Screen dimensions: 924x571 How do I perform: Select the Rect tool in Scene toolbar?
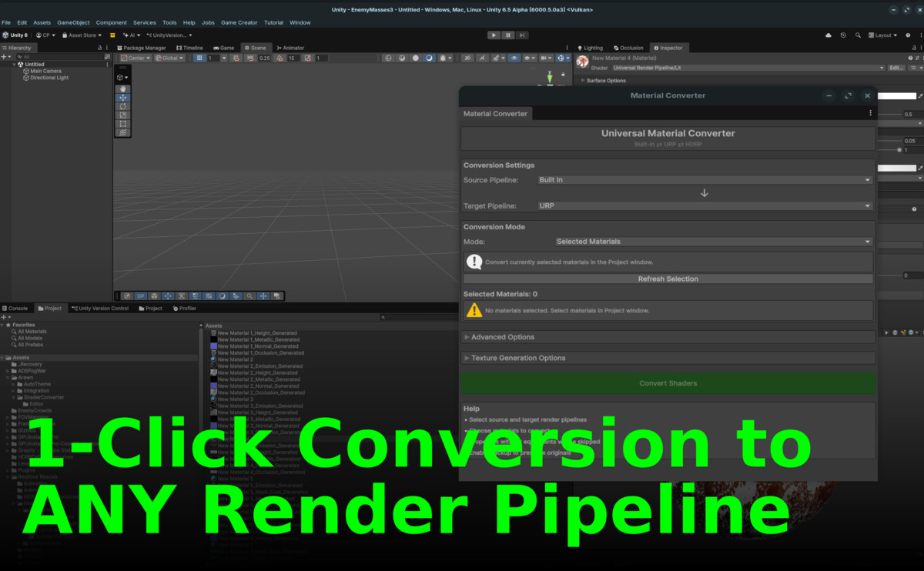[123, 123]
